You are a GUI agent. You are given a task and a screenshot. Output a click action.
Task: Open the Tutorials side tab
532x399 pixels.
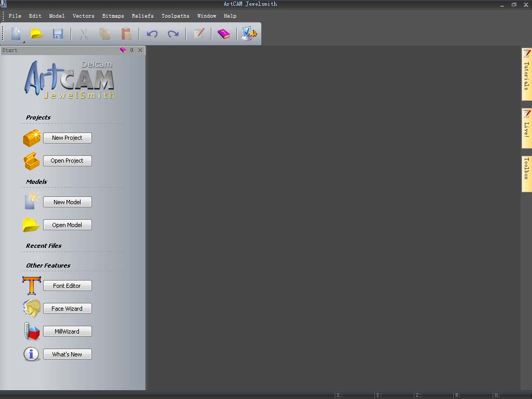coord(527,74)
